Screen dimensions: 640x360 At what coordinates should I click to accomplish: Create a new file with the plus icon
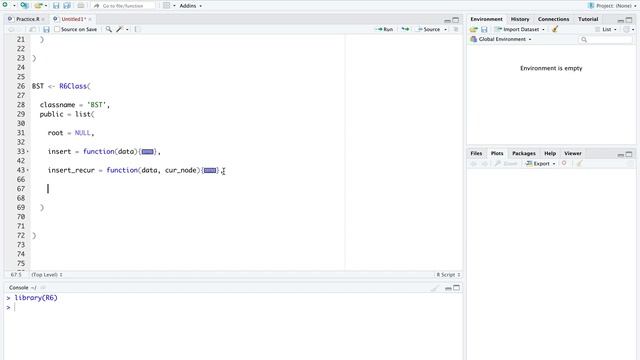(x=5, y=5)
